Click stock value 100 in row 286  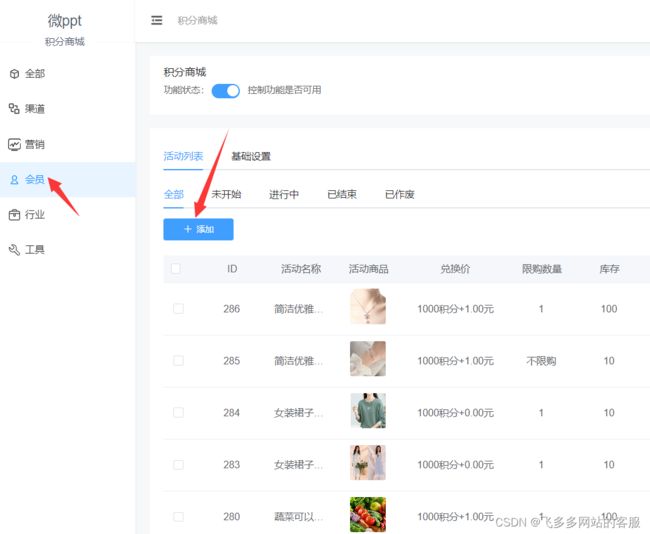pos(609,309)
